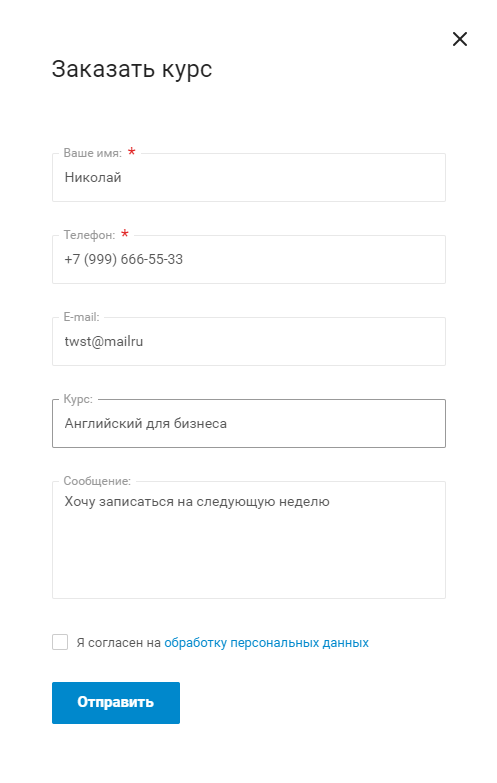The image size is (497, 783).
Task: Click the Телефон label
Action: point(89,235)
